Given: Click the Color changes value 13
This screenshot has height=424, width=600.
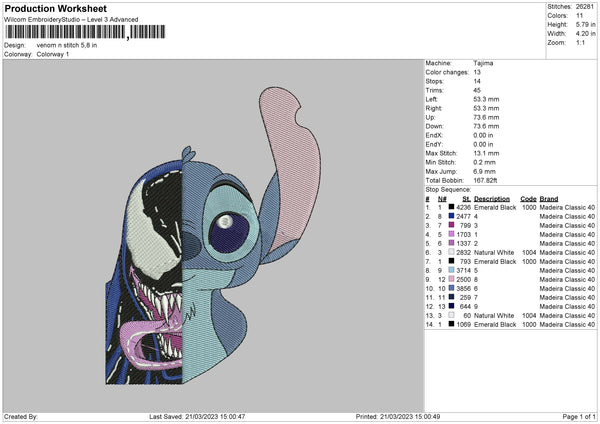Looking at the screenshot, I should pos(477,72).
